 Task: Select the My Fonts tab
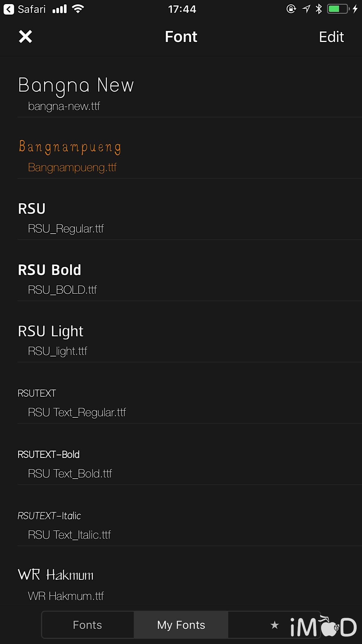181,625
